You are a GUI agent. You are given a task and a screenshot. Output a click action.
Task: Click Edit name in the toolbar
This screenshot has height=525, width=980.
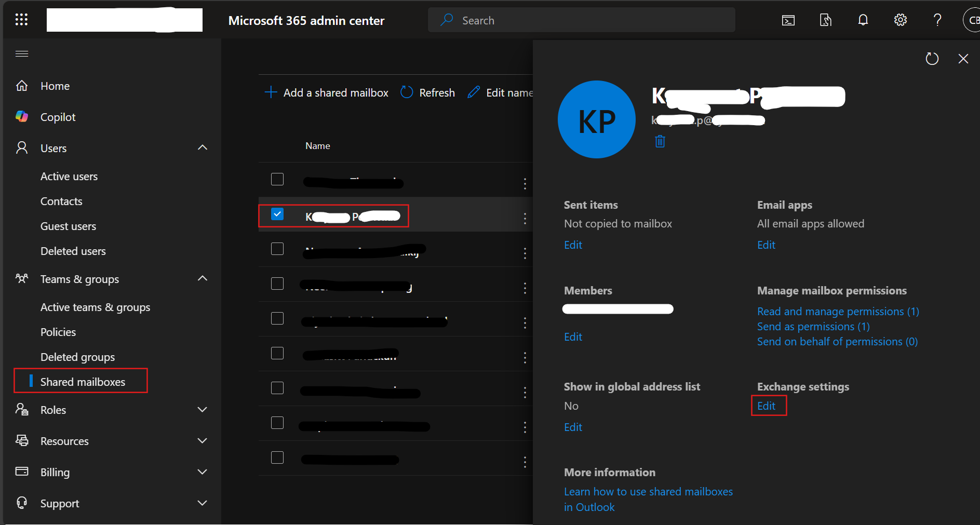[x=500, y=92]
